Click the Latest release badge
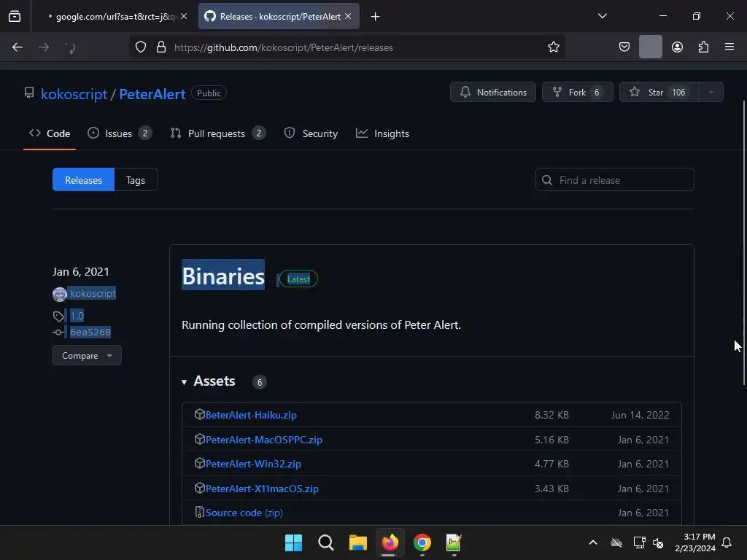This screenshot has width=747, height=560. 298,279
